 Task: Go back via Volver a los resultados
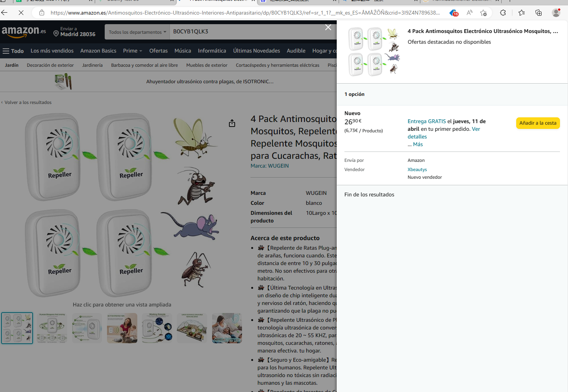(x=28, y=102)
